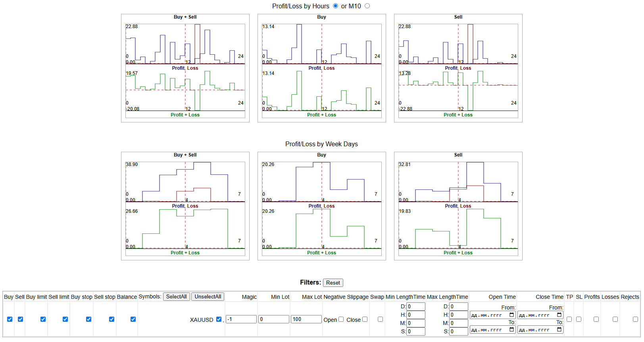Toggle the Sell limit checkbox

coord(65,319)
